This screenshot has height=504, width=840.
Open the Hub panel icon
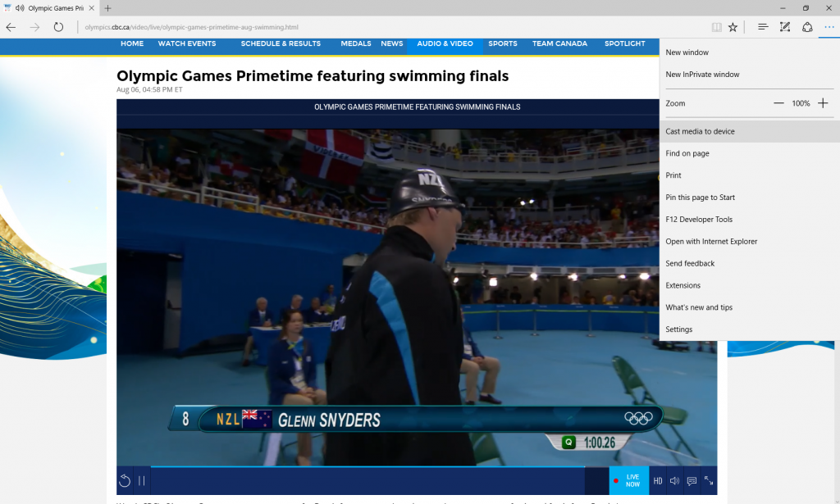[x=763, y=27]
